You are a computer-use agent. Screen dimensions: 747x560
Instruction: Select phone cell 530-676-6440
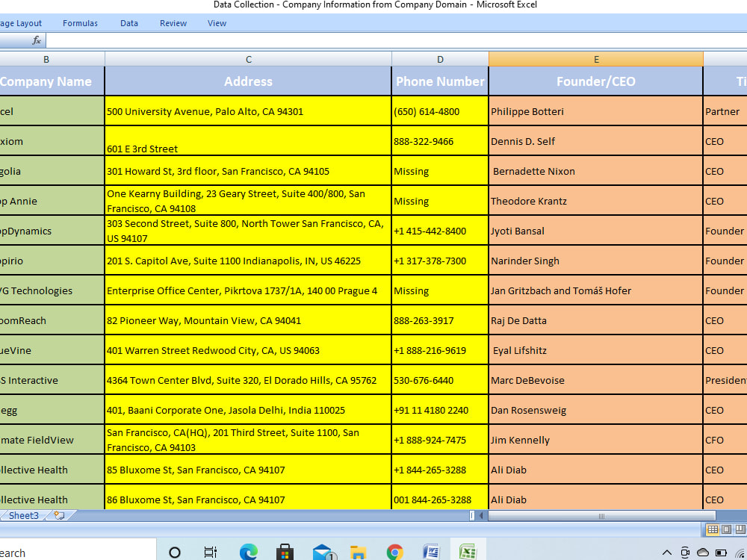(440, 380)
